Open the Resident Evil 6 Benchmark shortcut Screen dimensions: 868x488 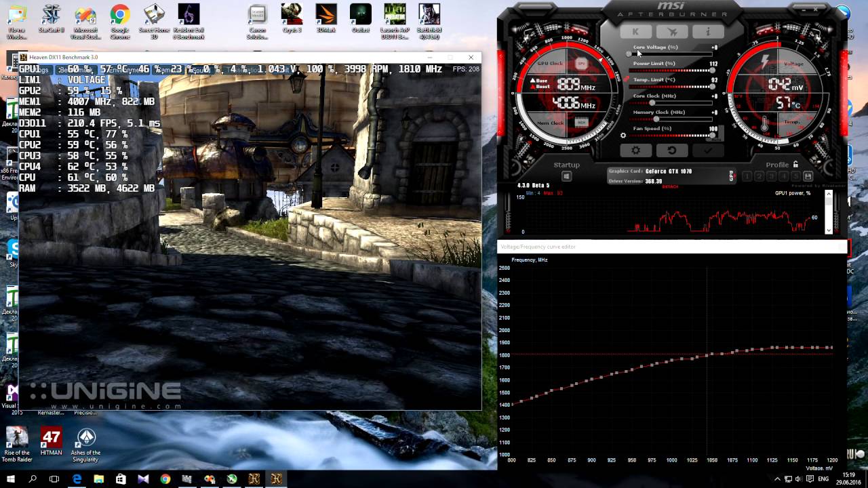tap(189, 22)
